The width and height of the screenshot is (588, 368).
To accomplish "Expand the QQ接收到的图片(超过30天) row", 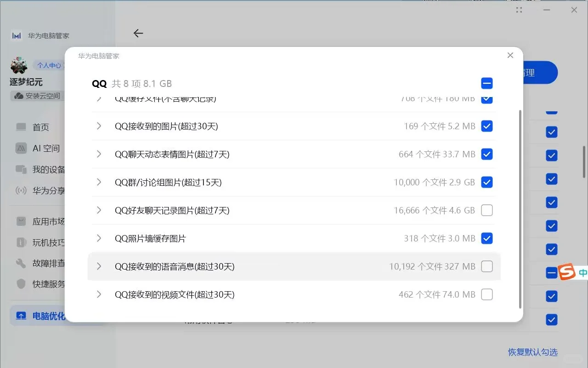I will click(x=99, y=126).
